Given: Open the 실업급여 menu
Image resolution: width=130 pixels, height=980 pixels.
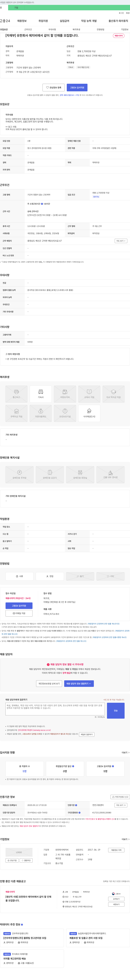Looking at the screenshot, I should coord(65,21).
